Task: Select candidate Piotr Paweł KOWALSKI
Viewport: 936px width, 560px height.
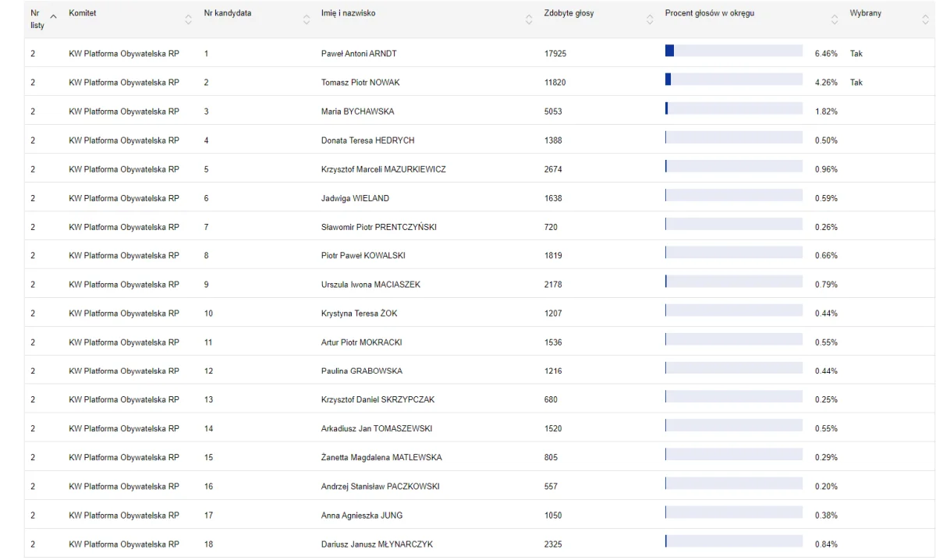Action: coord(363,256)
